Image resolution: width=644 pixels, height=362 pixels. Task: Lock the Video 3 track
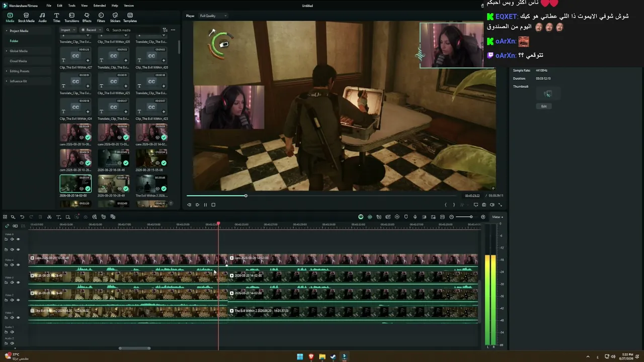pyautogui.click(x=6, y=283)
